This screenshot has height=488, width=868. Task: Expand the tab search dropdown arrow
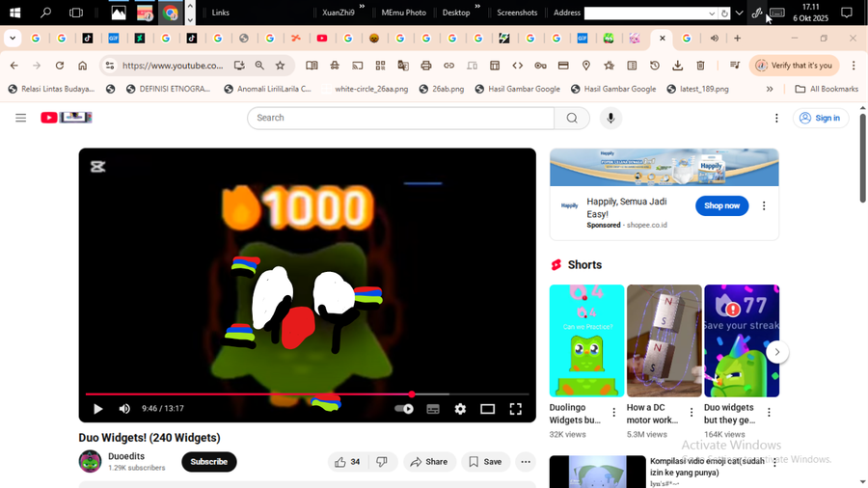pyautogui.click(x=13, y=39)
